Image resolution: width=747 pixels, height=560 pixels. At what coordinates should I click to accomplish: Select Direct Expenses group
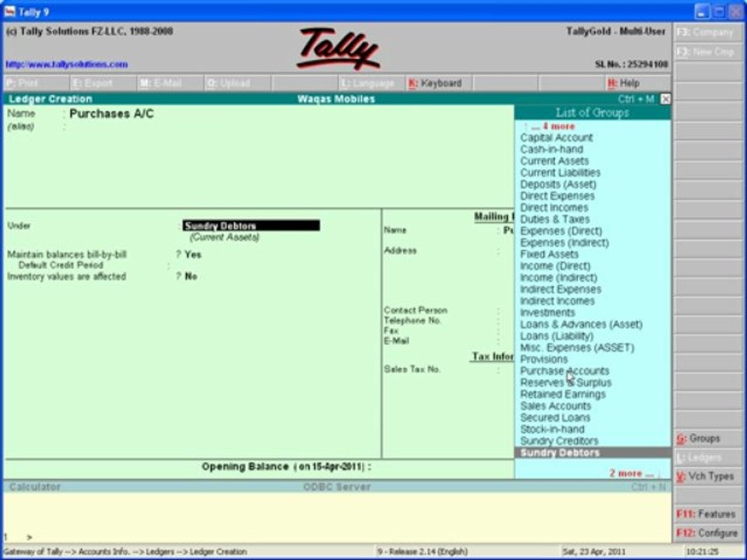point(557,196)
